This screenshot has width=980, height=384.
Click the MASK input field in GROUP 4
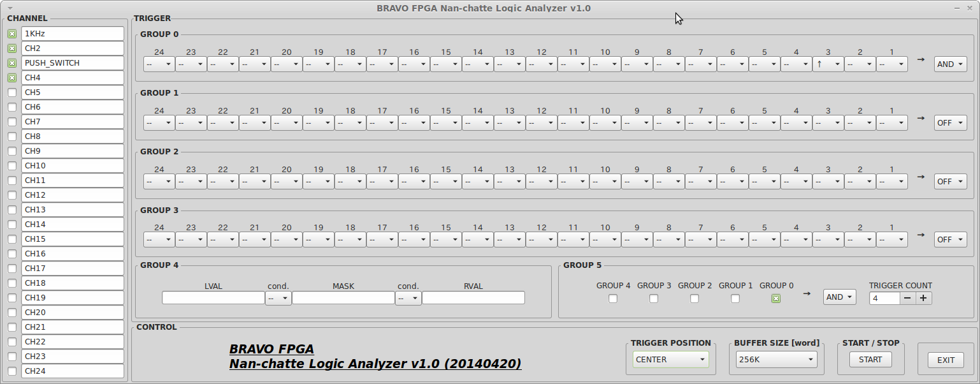343,297
